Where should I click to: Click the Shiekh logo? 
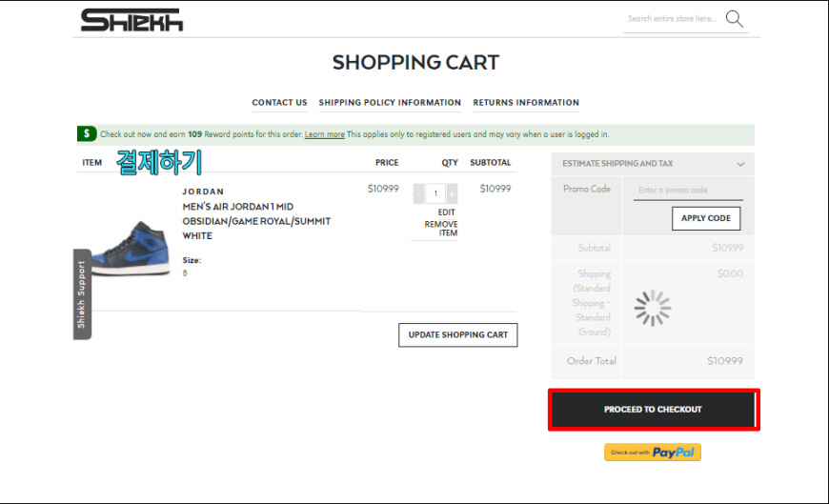pos(131,20)
